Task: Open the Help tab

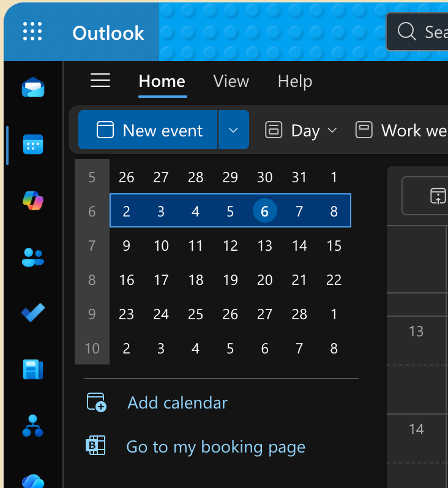Action: click(294, 81)
